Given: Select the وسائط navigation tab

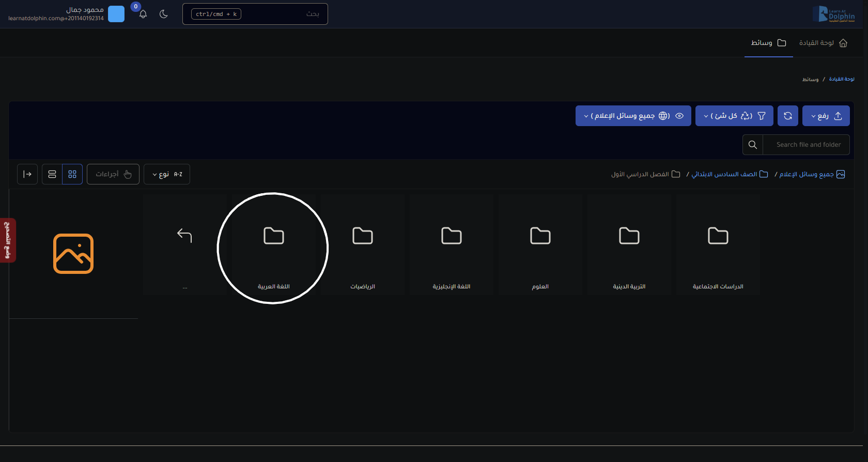Looking at the screenshot, I should [x=768, y=43].
